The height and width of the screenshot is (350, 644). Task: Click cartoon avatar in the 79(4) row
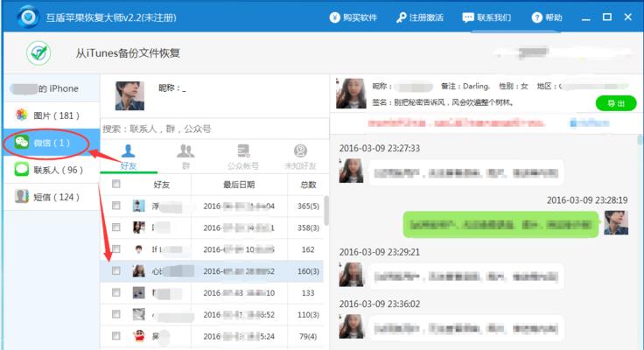pyautogui.click(x=139, y=336)
